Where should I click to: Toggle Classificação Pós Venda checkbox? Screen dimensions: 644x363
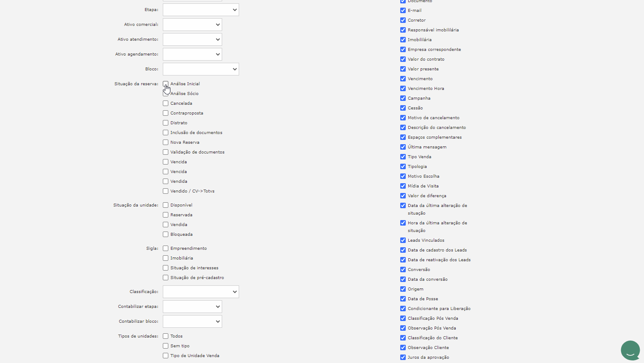(403, 318)
